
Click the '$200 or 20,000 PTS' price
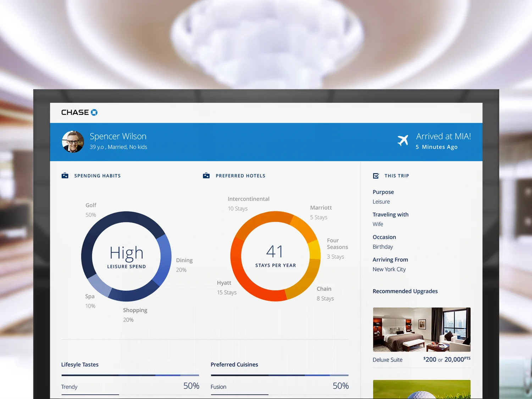[447, 359]
